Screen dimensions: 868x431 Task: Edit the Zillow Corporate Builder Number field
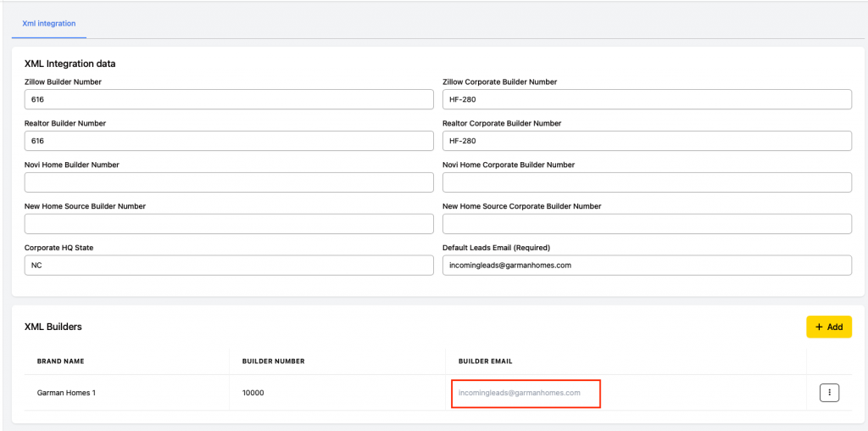[647, 100]
